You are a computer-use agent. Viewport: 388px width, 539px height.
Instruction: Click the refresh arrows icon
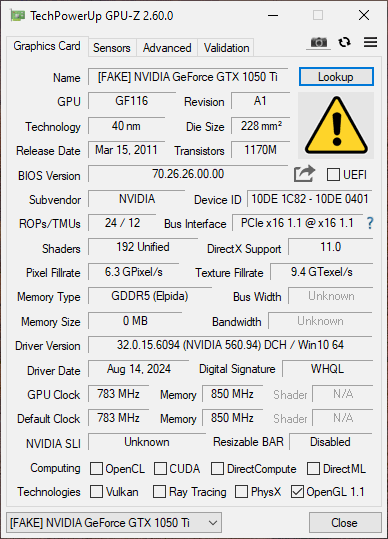[x=344, y=42]
